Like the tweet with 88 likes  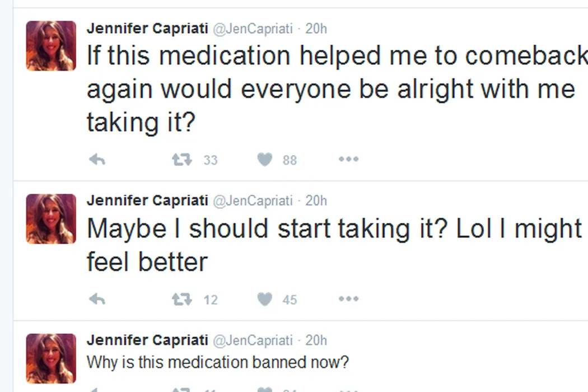265,160
